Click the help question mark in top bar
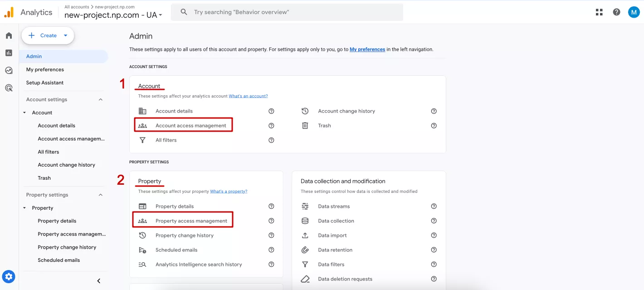Viewport: 644px width, 290px height. pyautogui.click(x=616, y=12)
